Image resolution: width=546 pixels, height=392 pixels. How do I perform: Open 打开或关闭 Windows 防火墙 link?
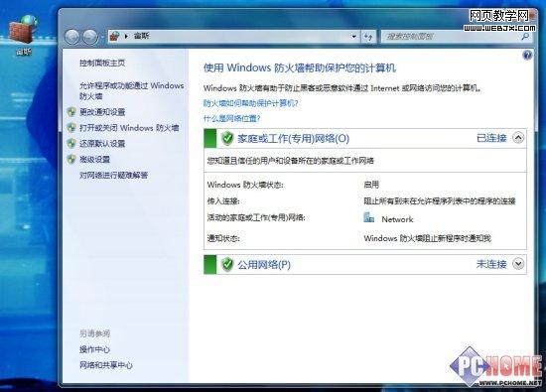tap(129, 128)
